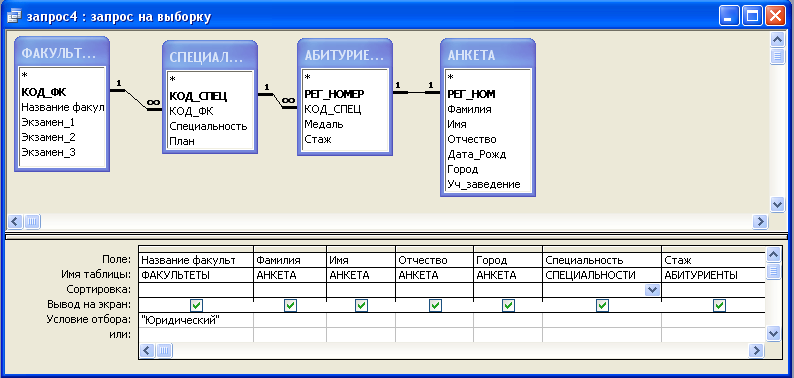The image size is (794, 378).
Task: Select Дата_Рожд field in АНКЕТА table
Action: pos(476,154)
